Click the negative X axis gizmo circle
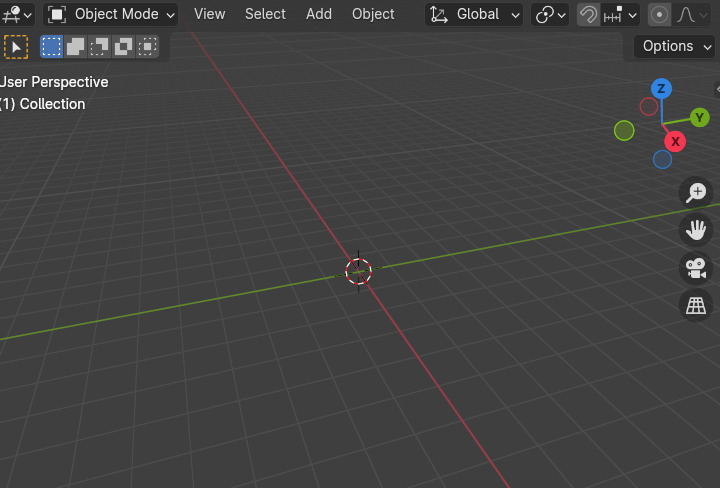This screenshot has width=720, height=488. tap(648, 107)
